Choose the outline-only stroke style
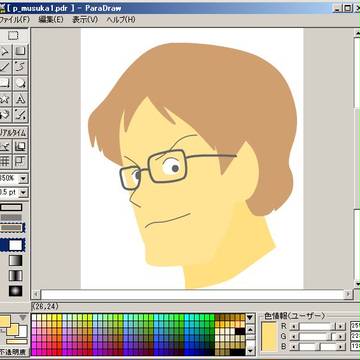 [11, 207]
